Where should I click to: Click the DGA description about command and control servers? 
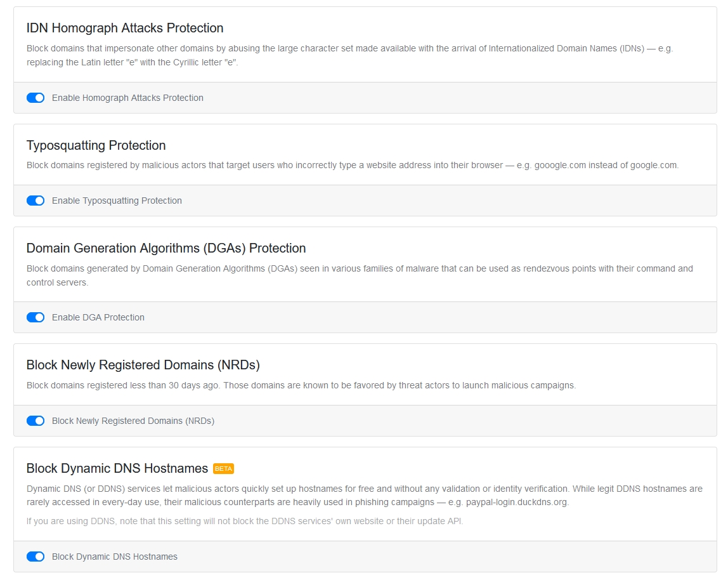(x=360, y=275)
